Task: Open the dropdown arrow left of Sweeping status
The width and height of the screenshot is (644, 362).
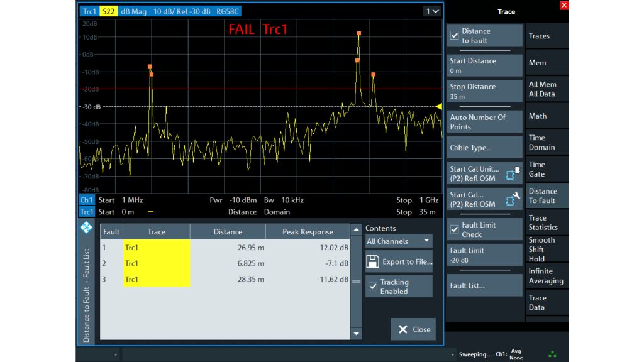Action: pyautogui.click(x=453, y=354)
